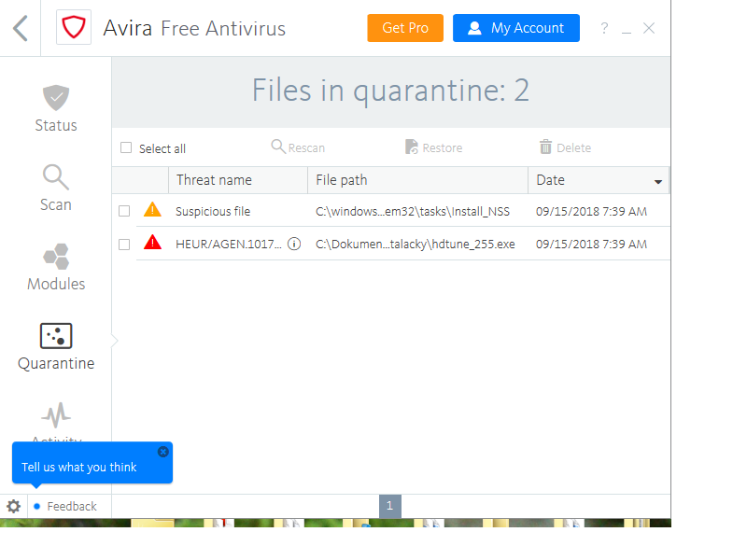
Task: Click the path ending in Install_NSS
Action: tap(413, 212)
